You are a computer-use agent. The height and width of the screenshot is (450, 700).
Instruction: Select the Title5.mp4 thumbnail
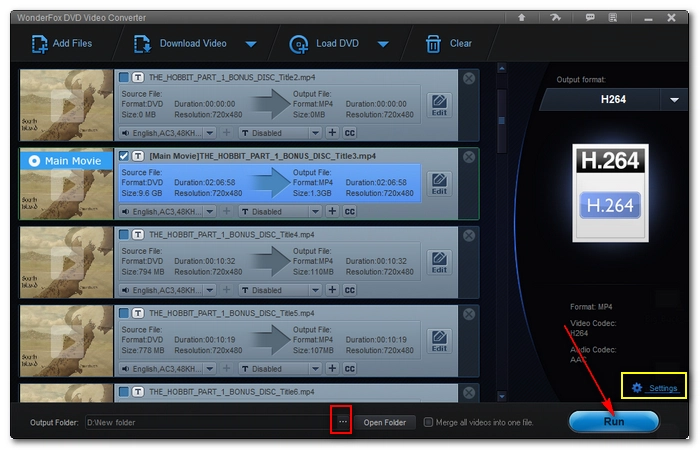tap(67, 341)
